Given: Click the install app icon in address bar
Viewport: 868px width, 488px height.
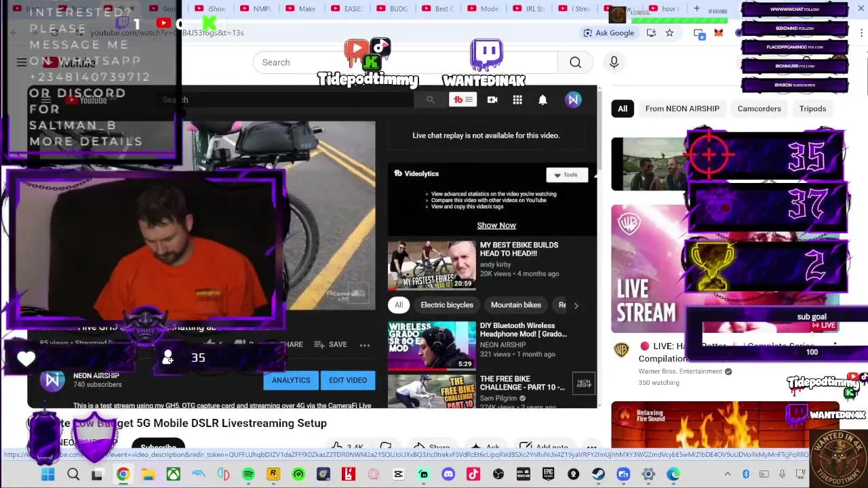Looking at the screenshot, I should pyautogui.click(x=651, y=33).
